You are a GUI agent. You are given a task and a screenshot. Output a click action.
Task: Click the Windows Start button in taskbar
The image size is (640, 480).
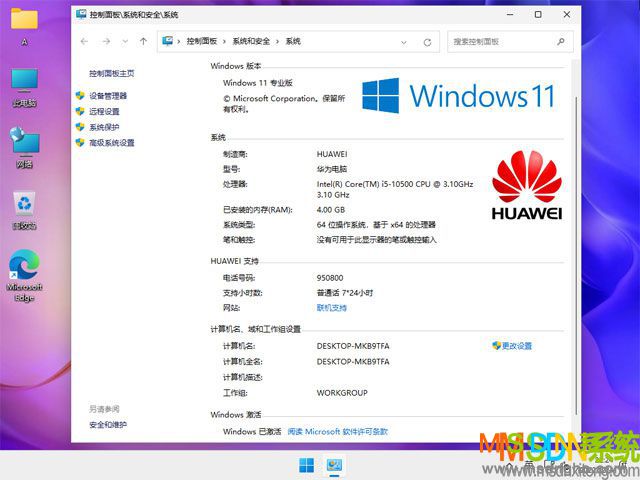coord(307,465)
